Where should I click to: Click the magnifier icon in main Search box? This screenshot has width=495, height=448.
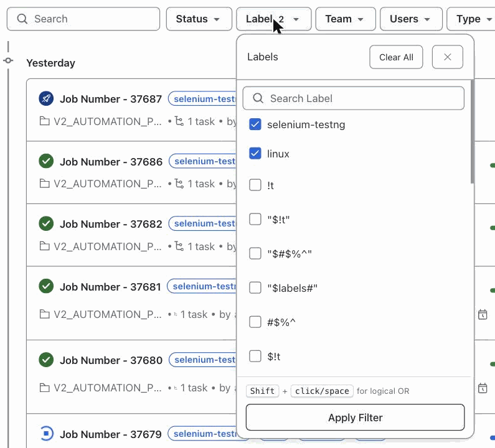(x=22, y=19)
